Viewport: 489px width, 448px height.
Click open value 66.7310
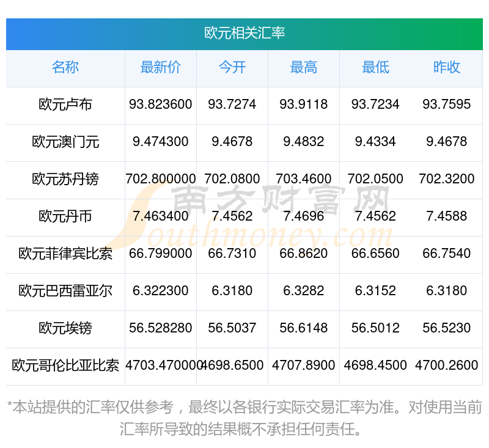(x=232, y=253)
